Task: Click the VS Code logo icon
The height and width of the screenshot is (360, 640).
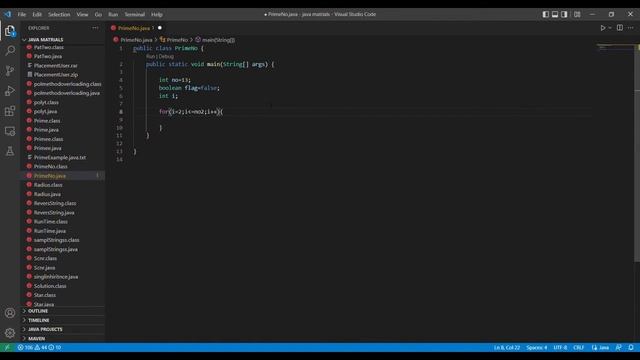Action: 8,14
